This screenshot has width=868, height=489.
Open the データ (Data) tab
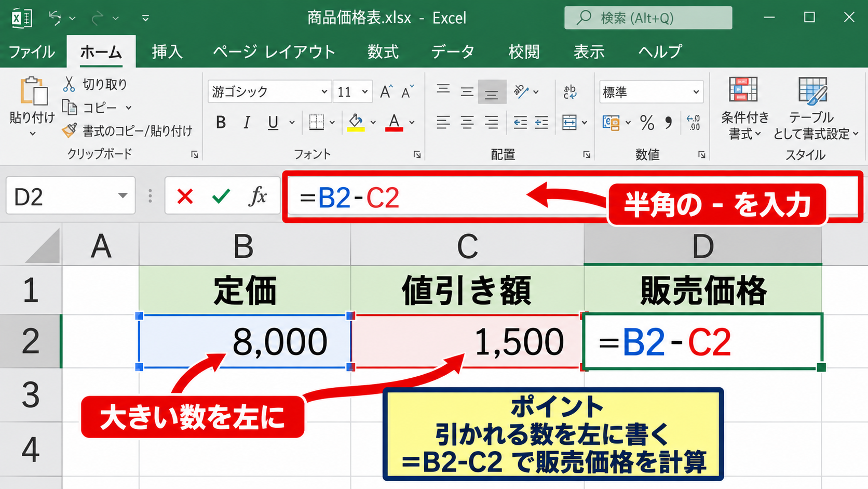(453, 51)
